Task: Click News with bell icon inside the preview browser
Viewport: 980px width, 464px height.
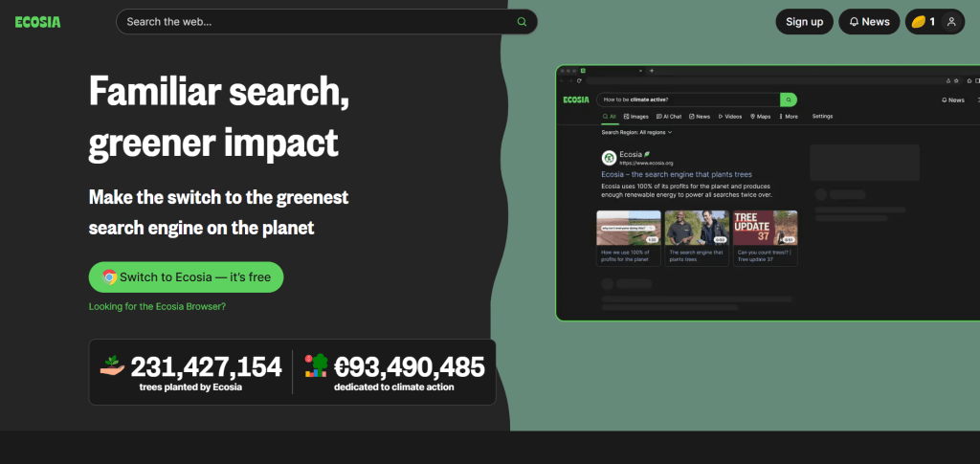Action: [953, 99]
